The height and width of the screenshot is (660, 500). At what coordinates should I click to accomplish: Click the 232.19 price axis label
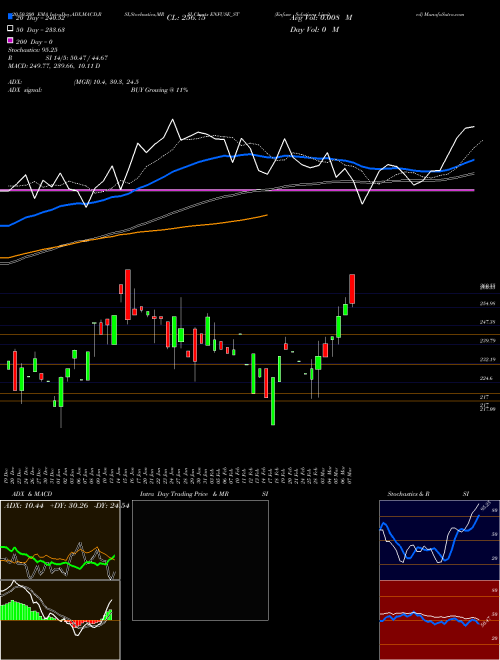point(487,359)
